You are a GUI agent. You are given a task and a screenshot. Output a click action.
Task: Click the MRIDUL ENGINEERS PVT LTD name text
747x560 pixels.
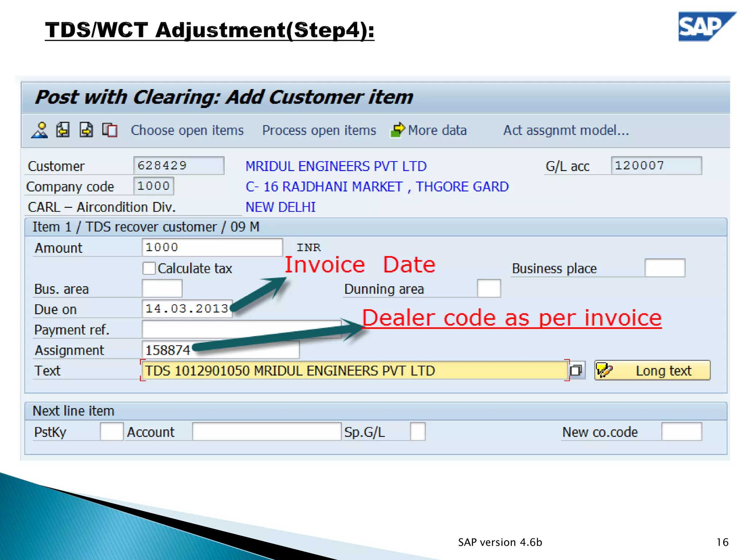(336, 166)
